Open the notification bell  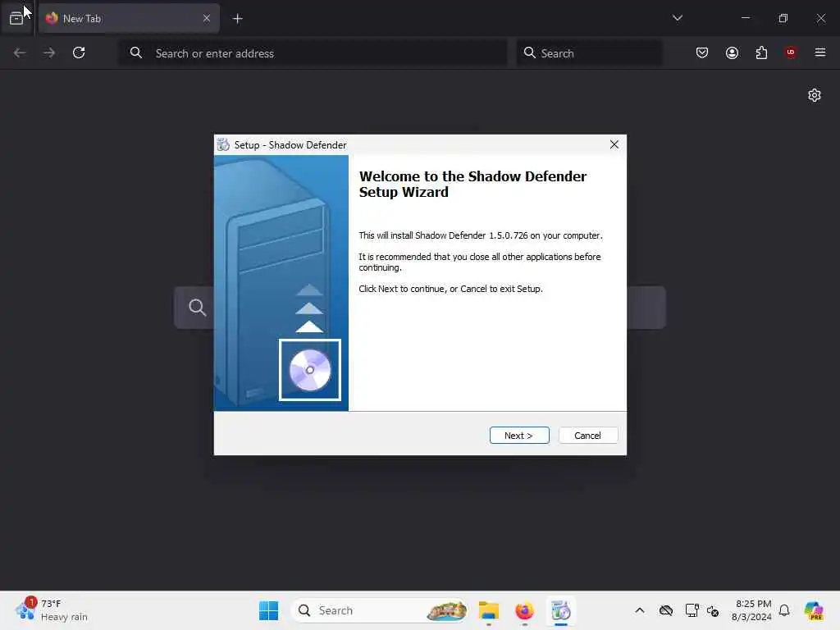(784, 610)
